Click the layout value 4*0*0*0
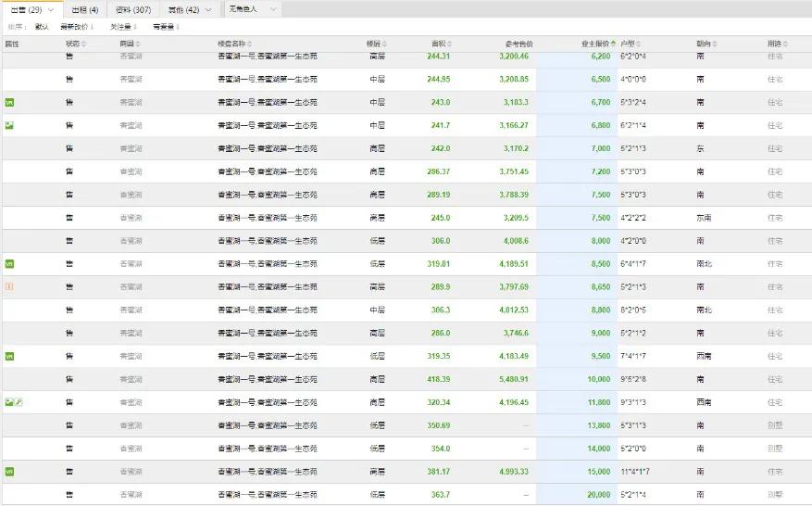The image size is (812, 506). click(632, 80)
